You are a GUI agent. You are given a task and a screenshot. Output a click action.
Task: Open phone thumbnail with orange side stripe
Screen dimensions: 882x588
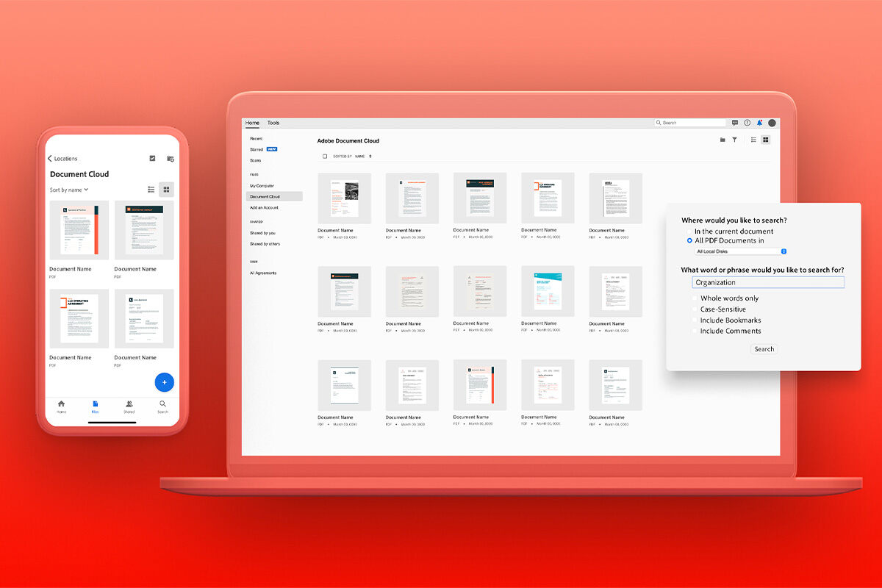pyautogui.click(x=79, y=230)
